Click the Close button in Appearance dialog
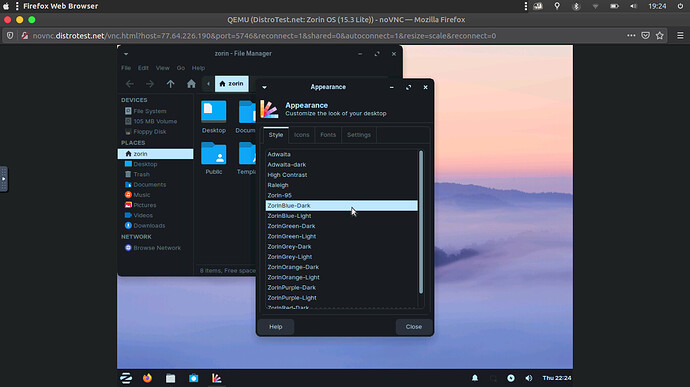The image size is (690, 387). pyautogui.click(x=414, y=327)
